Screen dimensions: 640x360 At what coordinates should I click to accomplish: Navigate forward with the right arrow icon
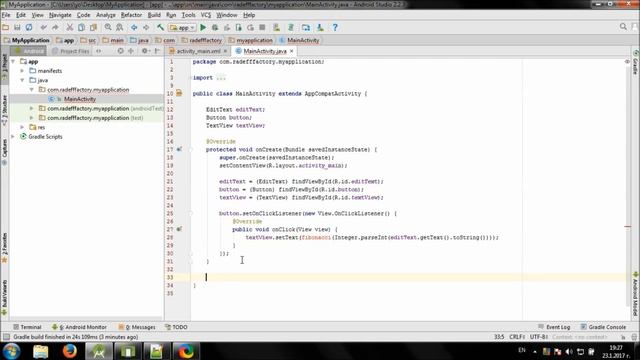coord(146,27)
